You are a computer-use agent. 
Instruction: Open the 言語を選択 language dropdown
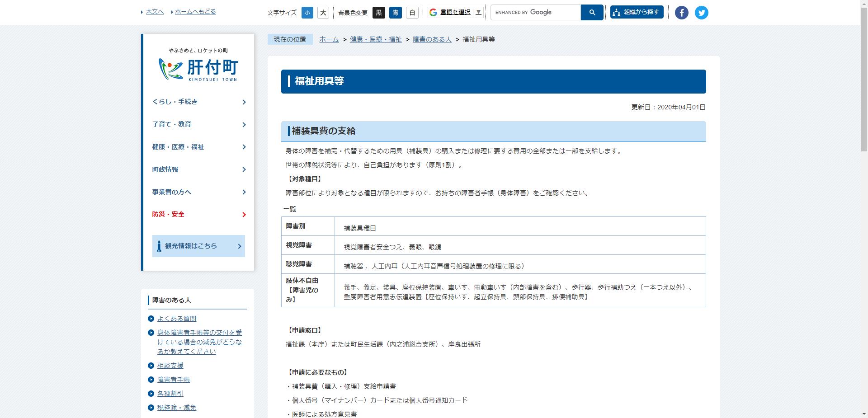tap(455, 12)
